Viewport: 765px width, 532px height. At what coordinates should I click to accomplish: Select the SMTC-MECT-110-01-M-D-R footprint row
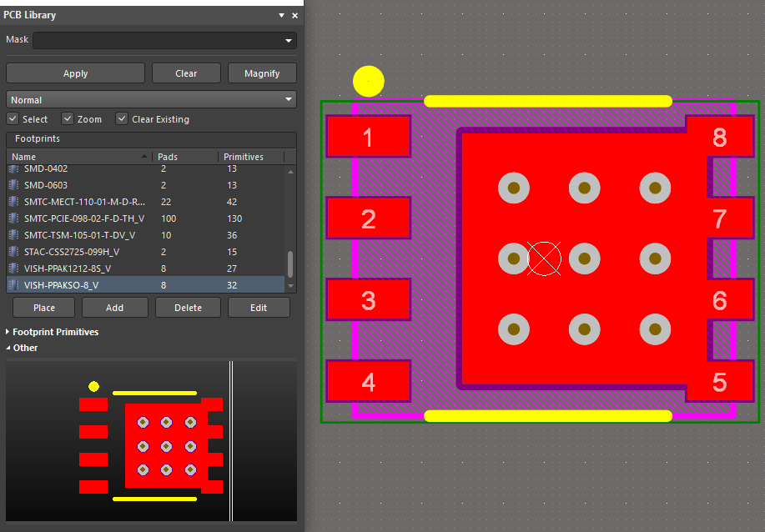[x=146, y=202]
